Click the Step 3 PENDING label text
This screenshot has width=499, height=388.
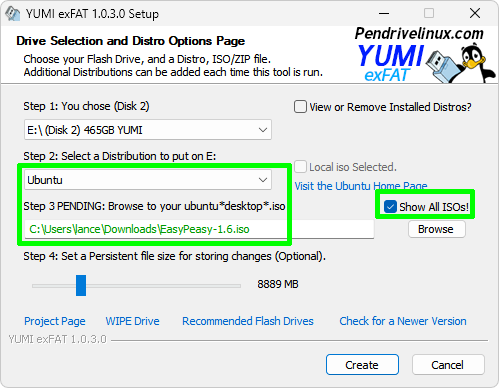click(154, 206)
